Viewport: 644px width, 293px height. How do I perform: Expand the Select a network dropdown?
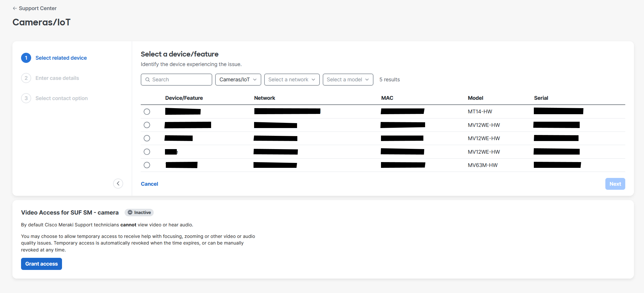pyautogui.click(x=292, y=80)
